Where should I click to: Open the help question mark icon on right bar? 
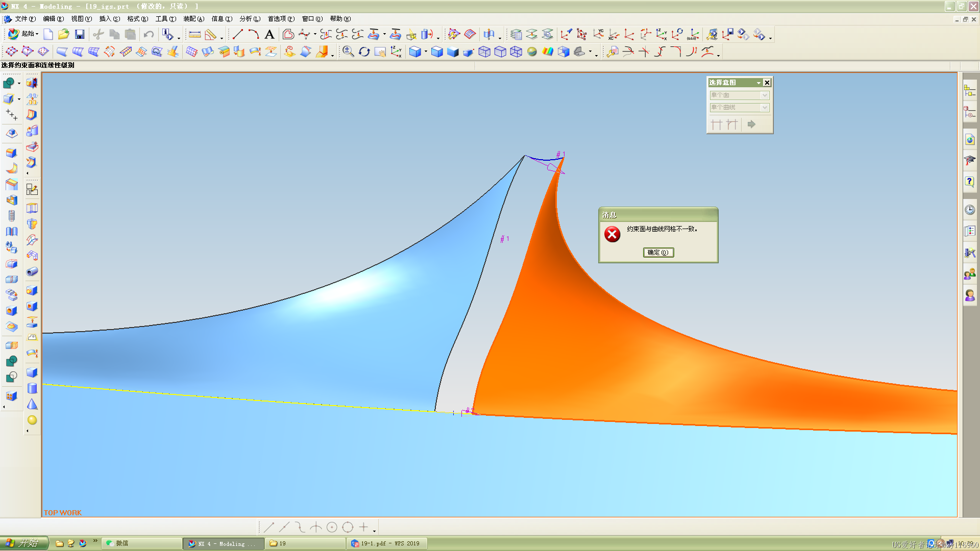[970, 182]
